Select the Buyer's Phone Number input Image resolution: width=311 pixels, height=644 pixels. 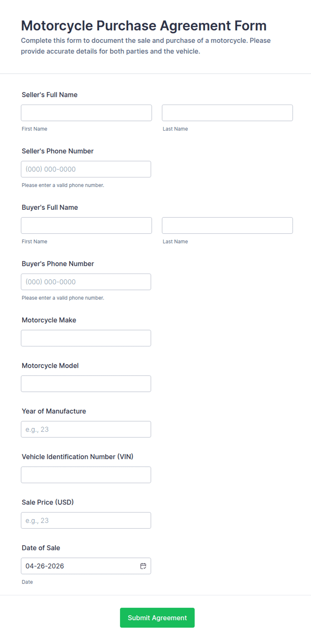(x=86, y=282)
